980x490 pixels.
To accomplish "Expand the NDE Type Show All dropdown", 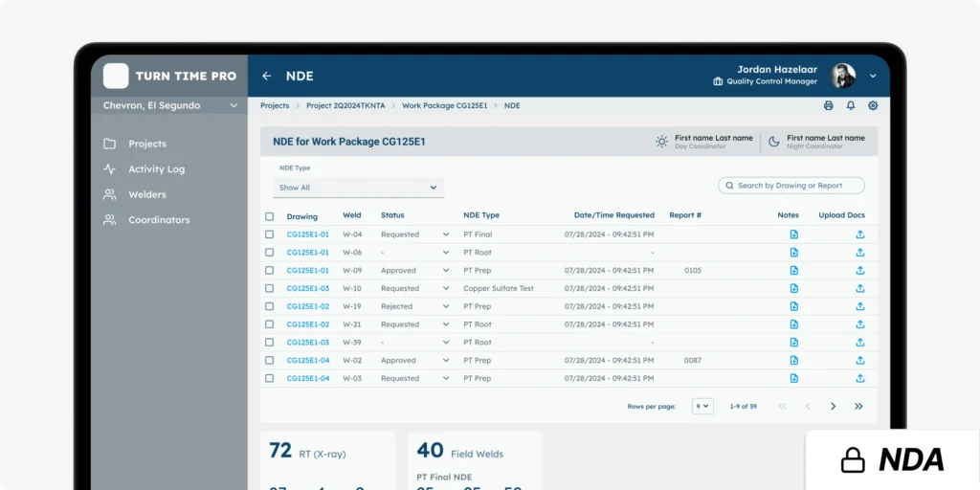I will point(358,188).
